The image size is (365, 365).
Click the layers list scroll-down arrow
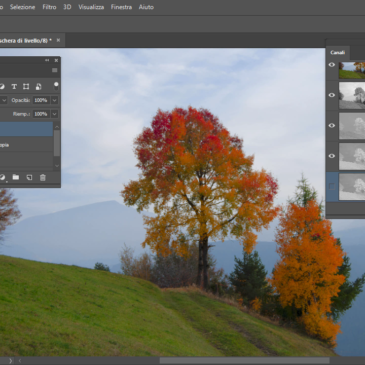[57, 166]
